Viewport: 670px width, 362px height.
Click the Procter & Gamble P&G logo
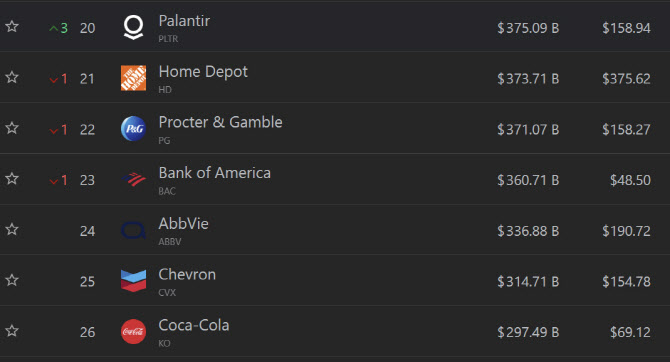[x=133, y=129]
